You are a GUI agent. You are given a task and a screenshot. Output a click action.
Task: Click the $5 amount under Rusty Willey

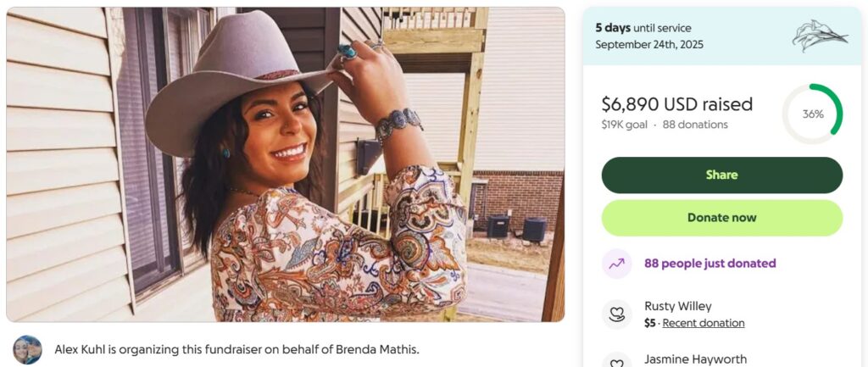[649, 323]
